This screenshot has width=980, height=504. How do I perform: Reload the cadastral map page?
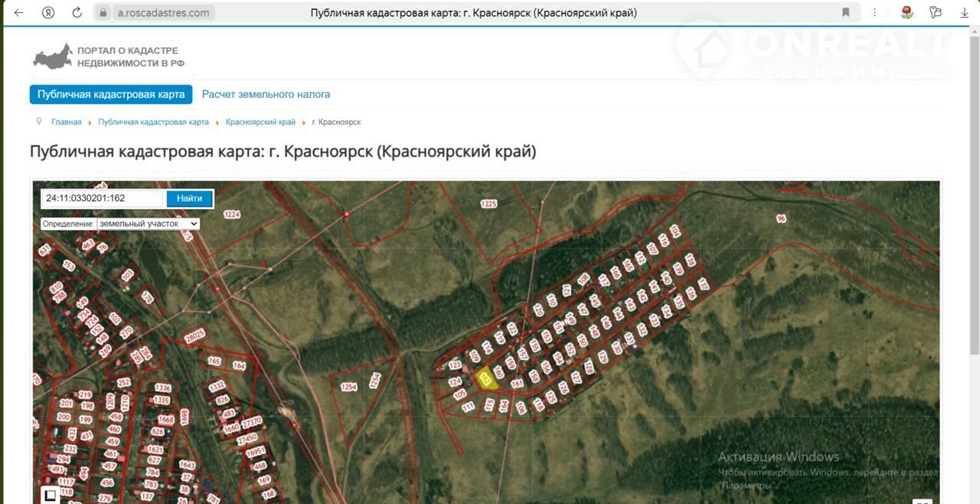click(77, 13)
